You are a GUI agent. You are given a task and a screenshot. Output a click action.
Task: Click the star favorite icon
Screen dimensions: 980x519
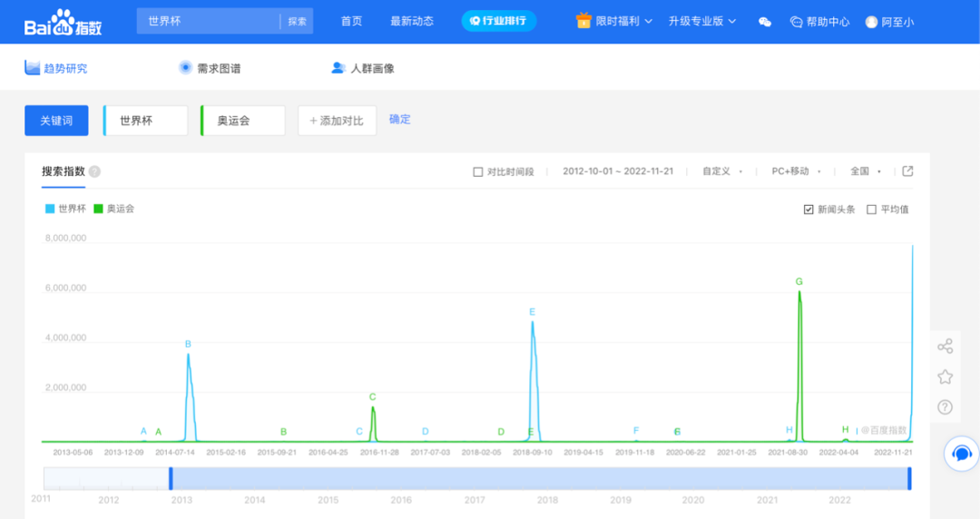point(945,377)
